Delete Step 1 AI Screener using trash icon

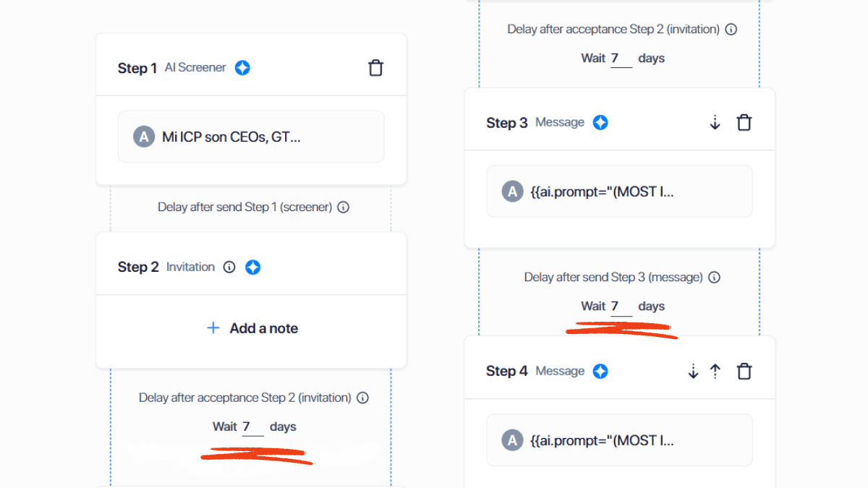(375, 67)
